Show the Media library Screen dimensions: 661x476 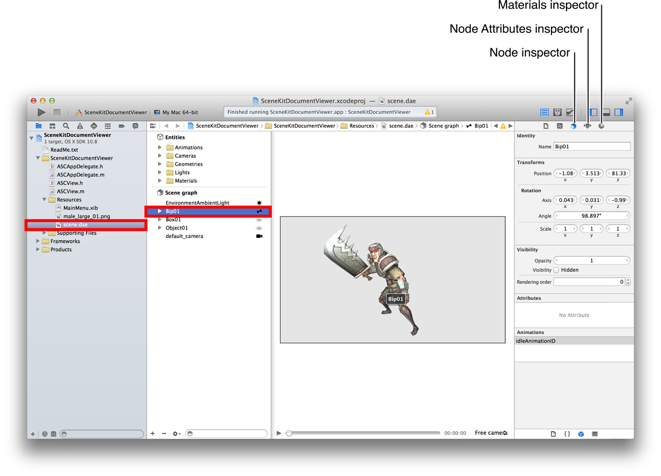(595, 434)
